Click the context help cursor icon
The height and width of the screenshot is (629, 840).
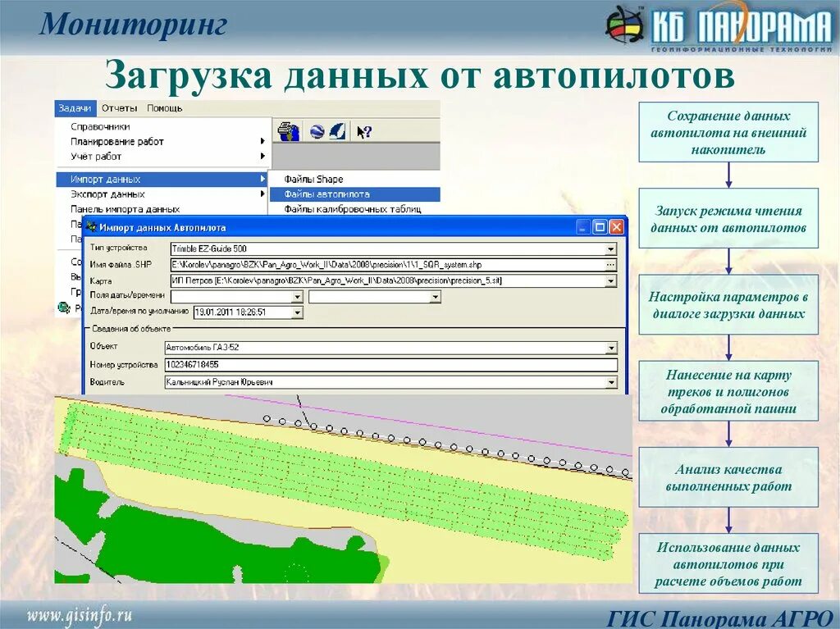click(364, 132)
